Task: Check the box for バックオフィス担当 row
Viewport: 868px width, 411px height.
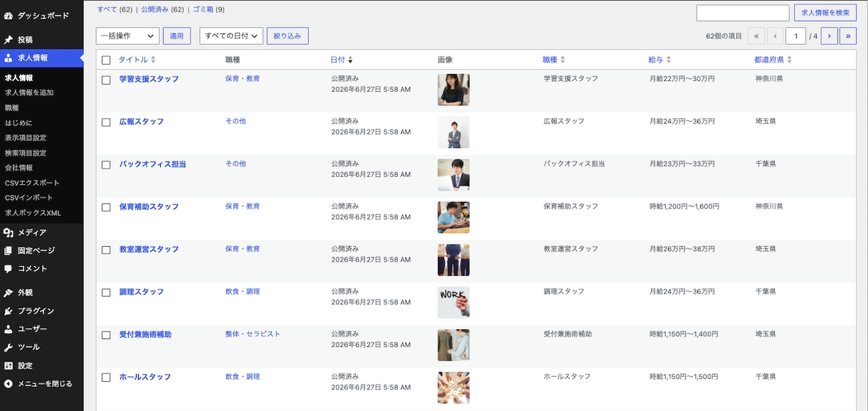Action: 106,164
